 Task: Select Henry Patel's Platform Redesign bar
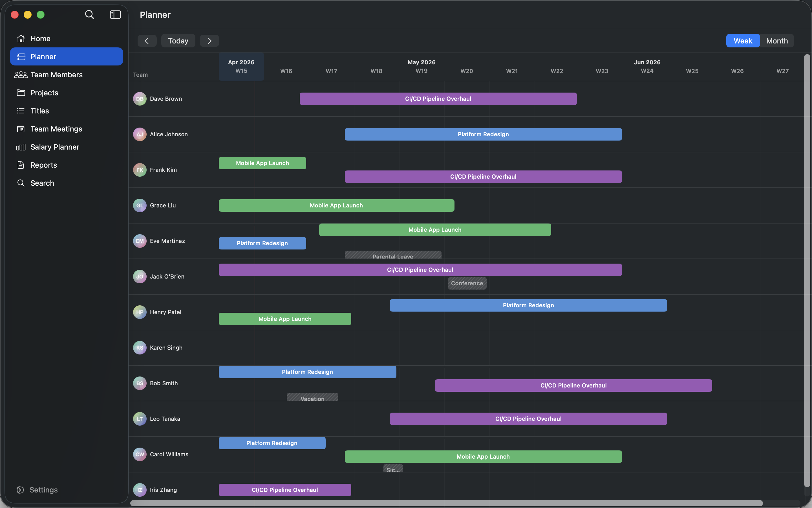tap(528, 305)
